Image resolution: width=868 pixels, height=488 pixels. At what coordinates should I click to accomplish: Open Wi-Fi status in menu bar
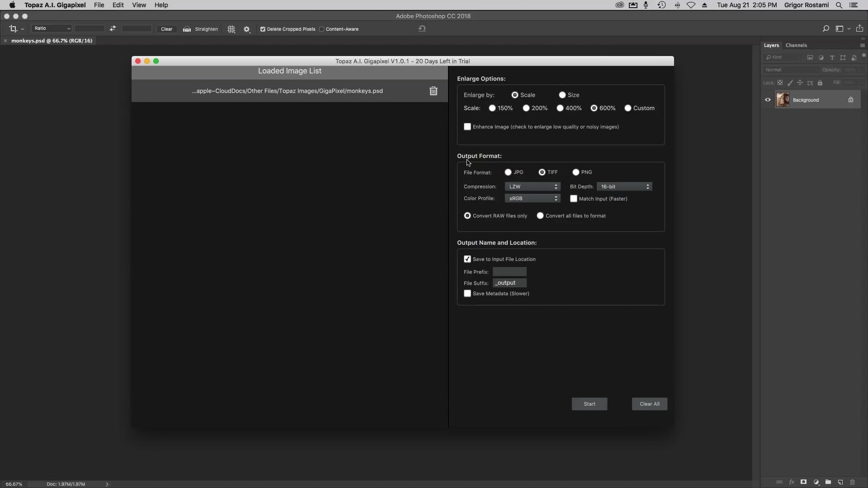691,5
